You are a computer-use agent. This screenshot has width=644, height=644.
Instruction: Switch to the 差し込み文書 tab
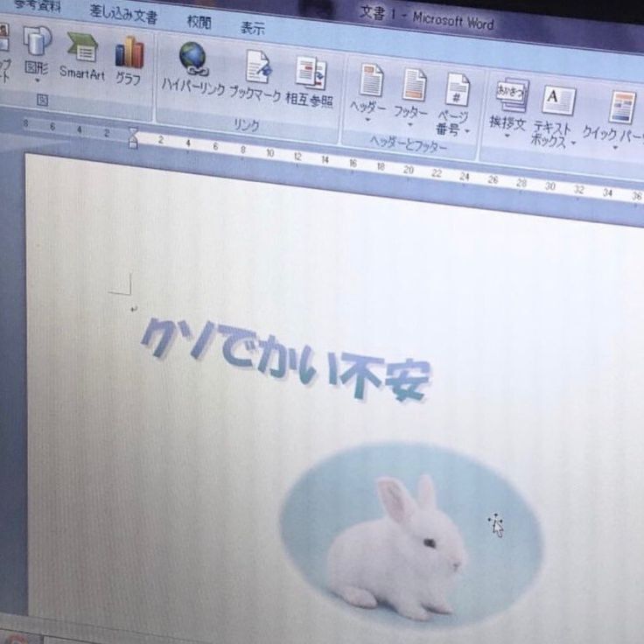point(123,15)
